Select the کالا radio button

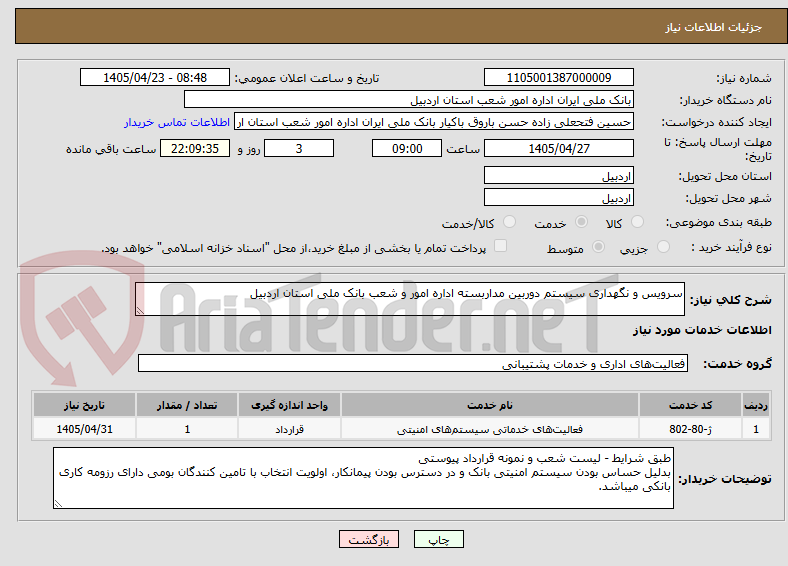637,222
